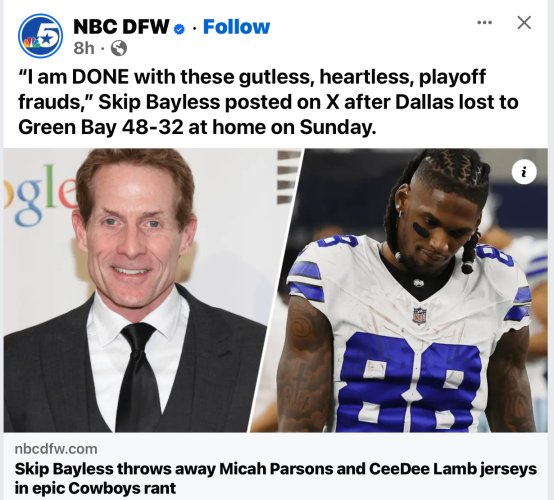Open the nbcdfw.com domain link
Screen dimensions: 554x500
coord(56,449)
